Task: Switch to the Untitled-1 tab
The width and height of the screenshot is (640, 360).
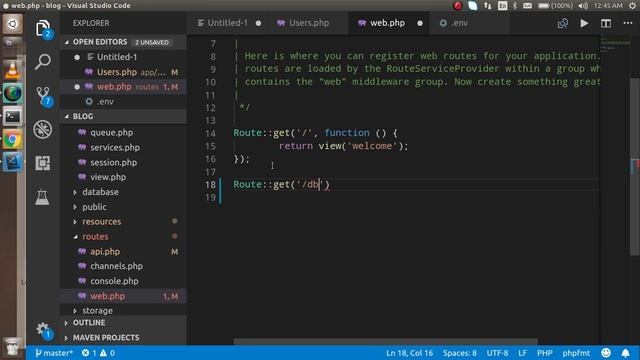Action: pyautogui.click(x=227, y=23)
